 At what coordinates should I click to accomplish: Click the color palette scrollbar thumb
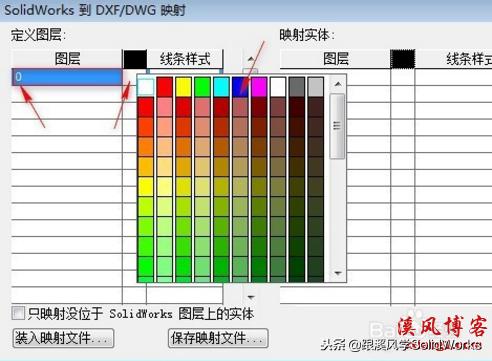[337, 126]
